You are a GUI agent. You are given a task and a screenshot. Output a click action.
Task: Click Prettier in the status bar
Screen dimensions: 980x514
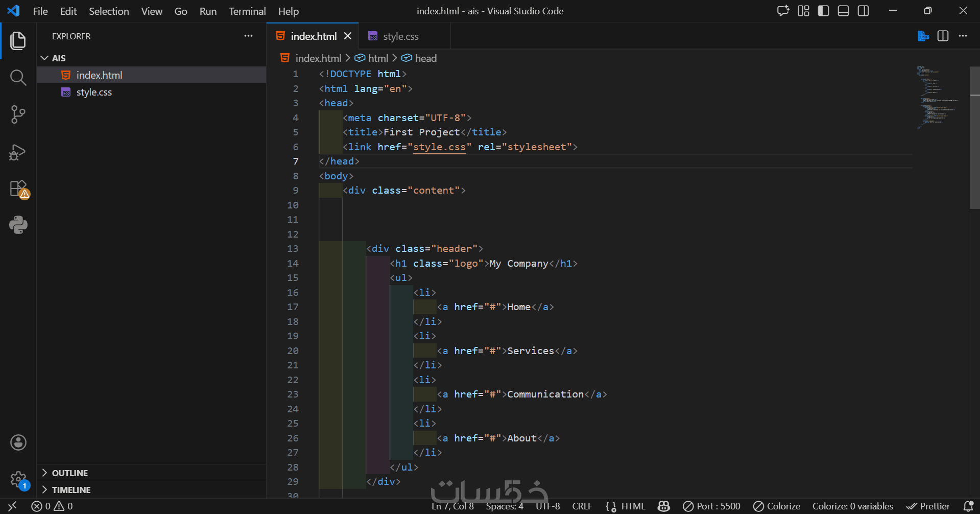click(x=927, y=506)
